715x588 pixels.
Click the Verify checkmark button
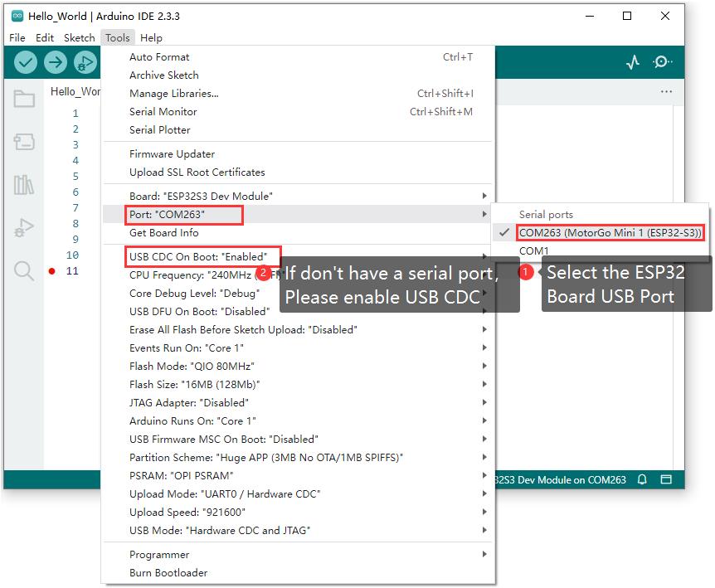click(26, 62)
